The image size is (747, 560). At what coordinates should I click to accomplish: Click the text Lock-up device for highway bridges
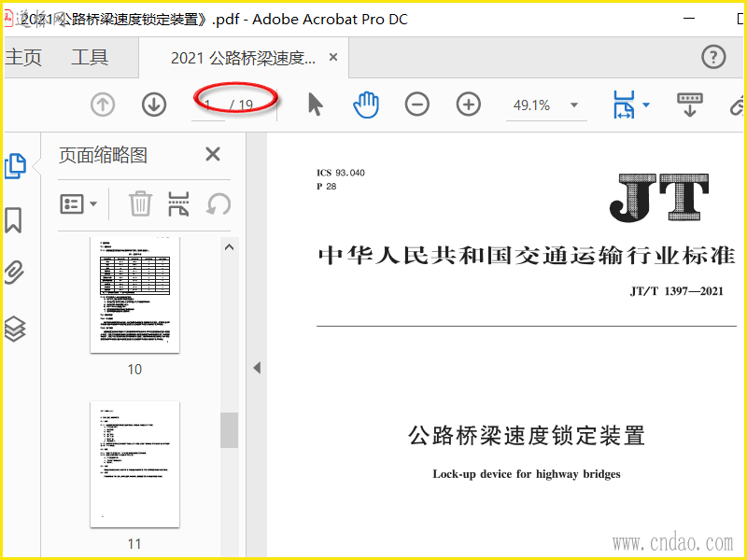(527, 474)
